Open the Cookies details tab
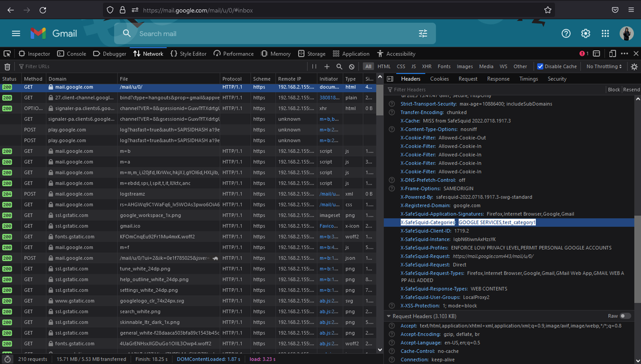 point(439,79)
